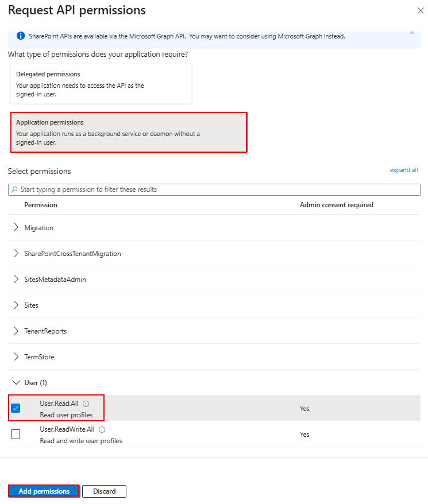Image resolution: width=428 pixels, height=504 pixels.
Task: Select the Application permissions card
Action: (129, 133)
